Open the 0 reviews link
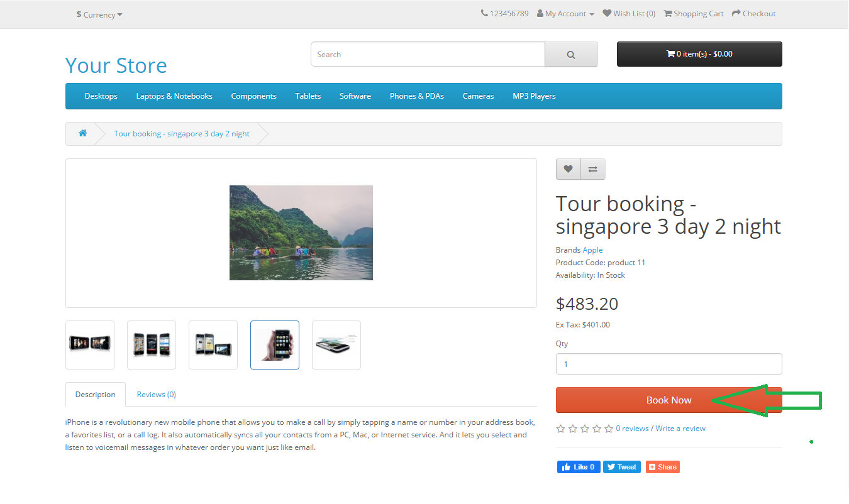The image size is (849, 504). pos(632,429)
